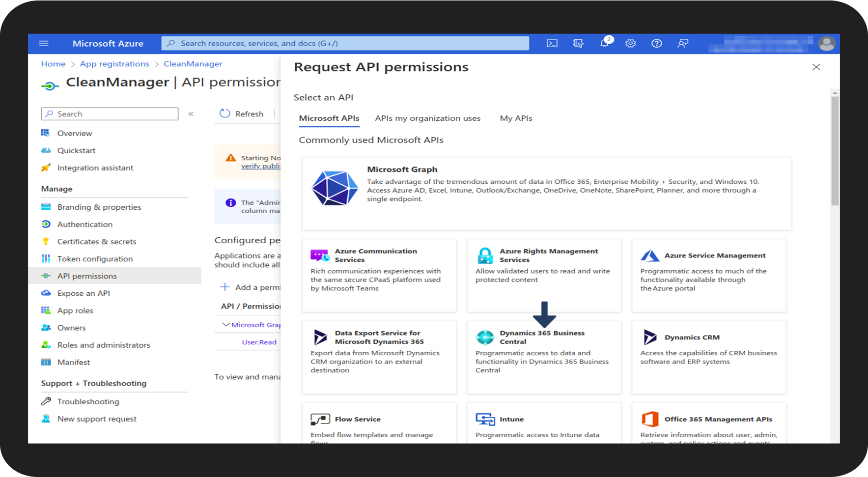
Task: Open the Settings gear icon
Action: coord(630,43)
